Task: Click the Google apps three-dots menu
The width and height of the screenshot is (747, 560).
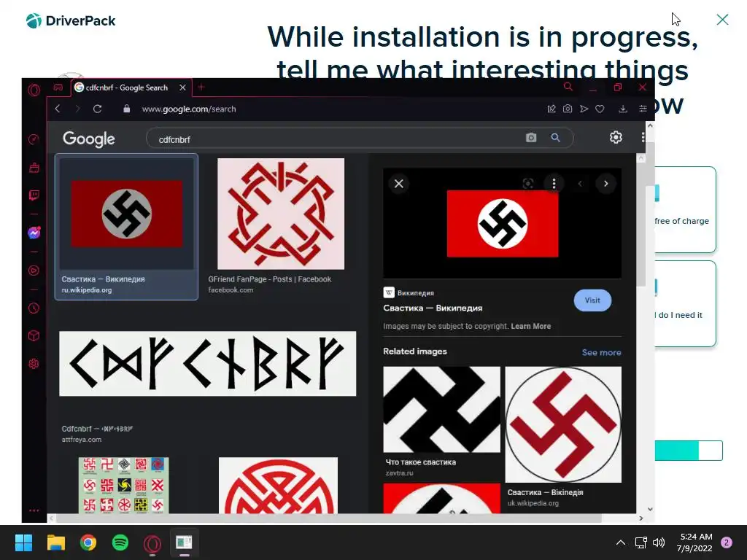Action: tap(643, 138)
